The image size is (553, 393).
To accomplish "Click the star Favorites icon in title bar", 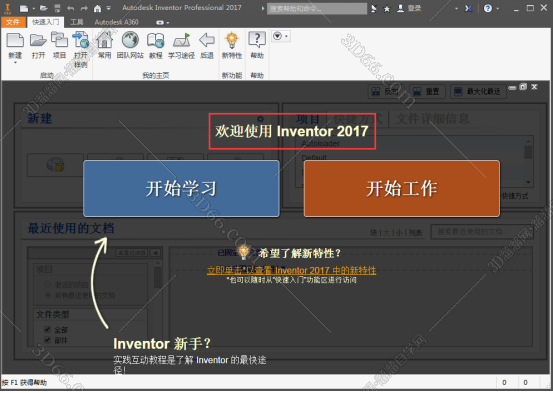I will click(x=387, y=9).
